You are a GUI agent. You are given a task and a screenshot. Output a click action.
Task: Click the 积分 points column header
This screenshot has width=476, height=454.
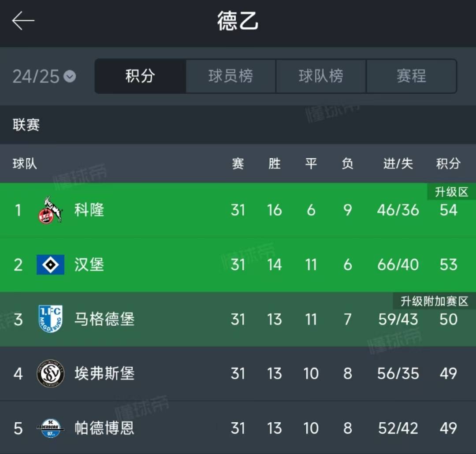point(448,164)
